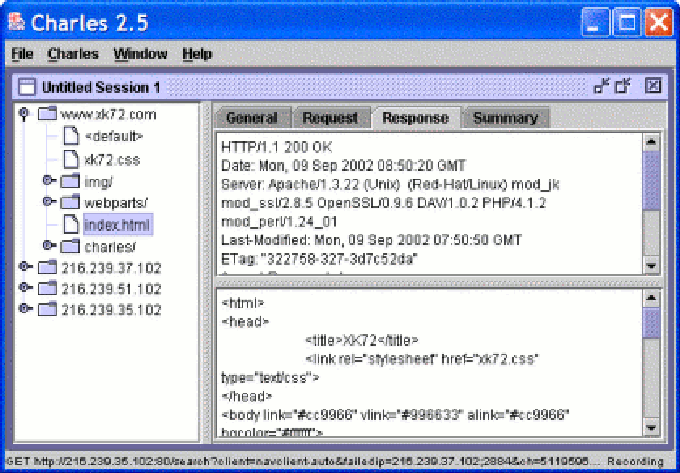Screen dimensions: 680x473
Task: Click body pane scroll up arrow
Action: 651,298
